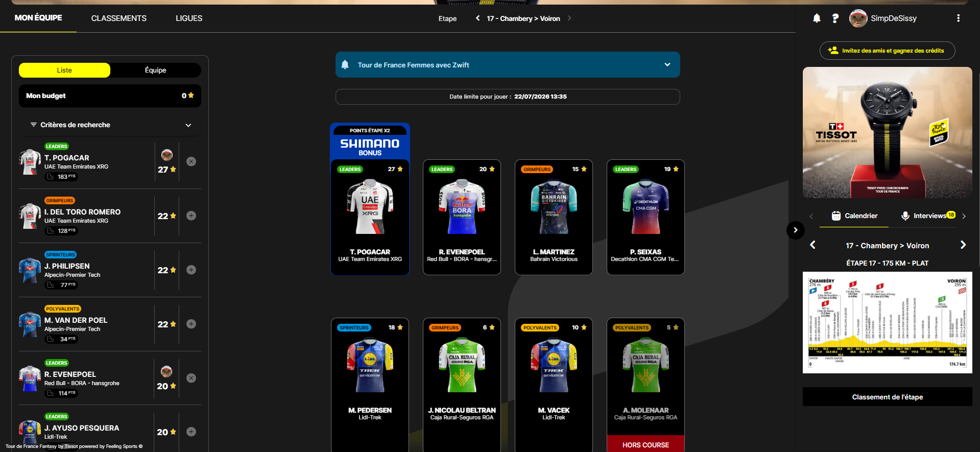The width and height of the screenshot is (980, 452).
Task: Click the HORS COURSE label on Molenaar card
Action: point(646,445)
